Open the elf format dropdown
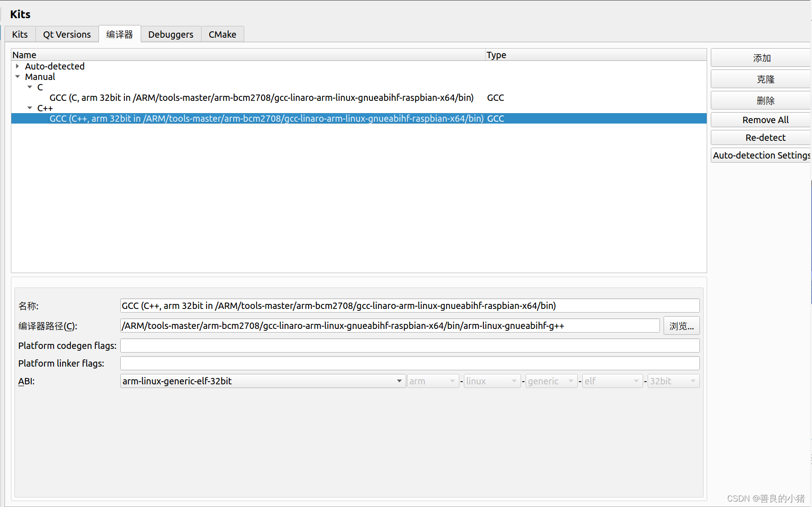 click(x=612, y=381)
